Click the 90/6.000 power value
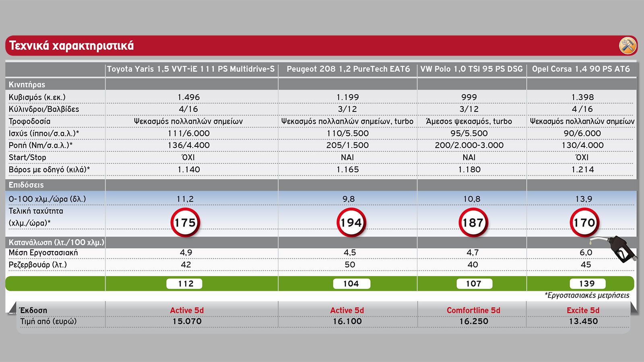 tap(582, 133)
